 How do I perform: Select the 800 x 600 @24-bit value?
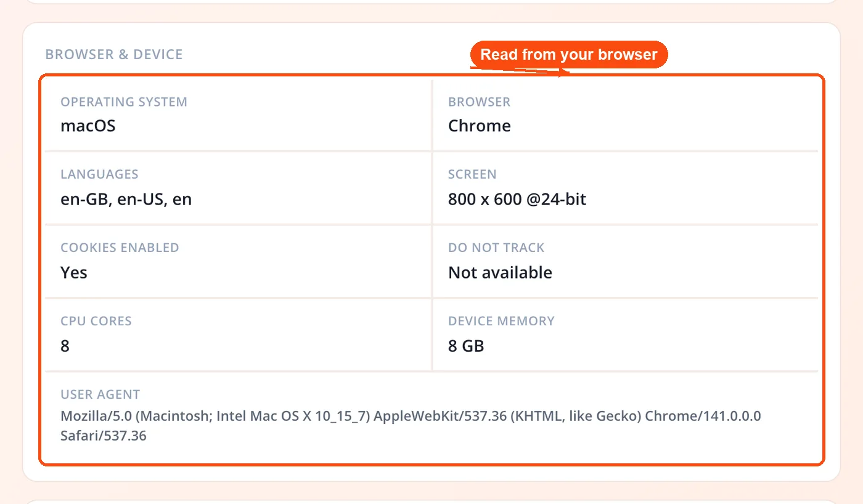tap(517, 199)
